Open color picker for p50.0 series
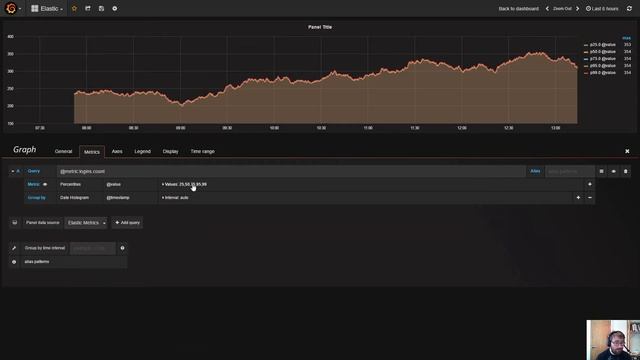This screenshot has width=640, height=360. (586, 52)
